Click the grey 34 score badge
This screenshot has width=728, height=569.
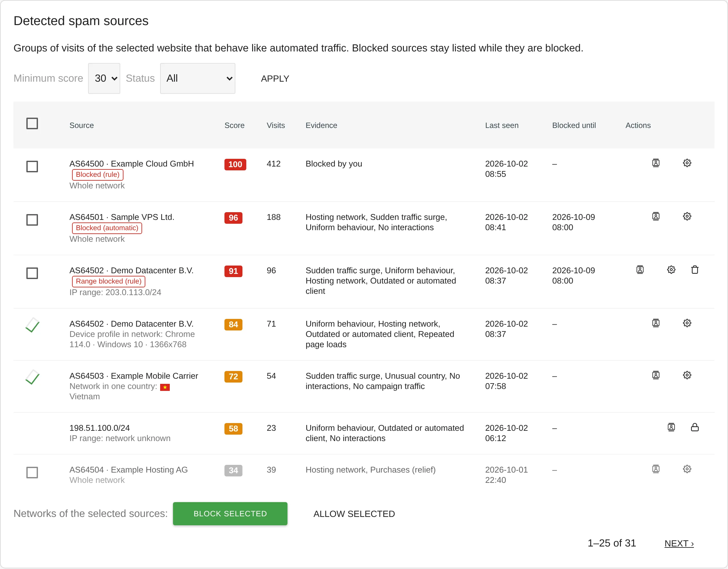(233, 470)
